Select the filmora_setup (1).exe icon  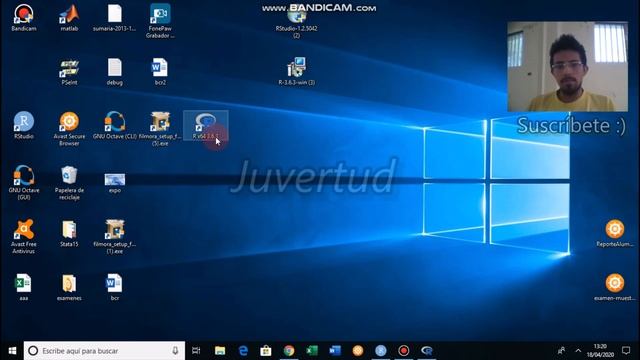click(x=115, y=236)
